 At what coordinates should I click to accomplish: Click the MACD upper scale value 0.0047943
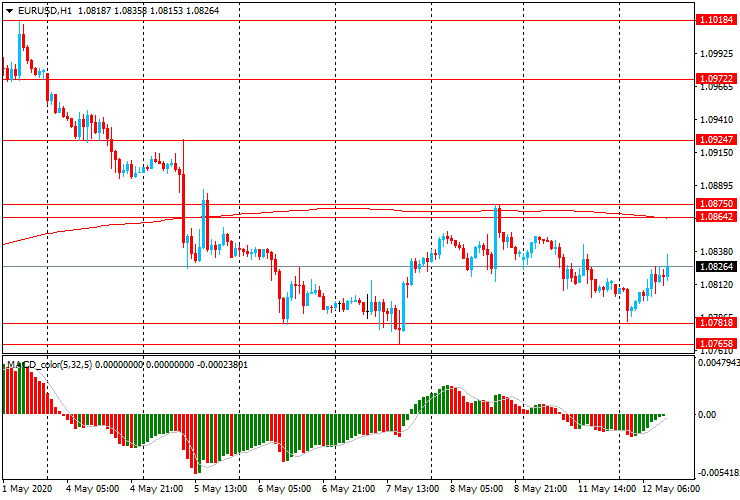[718, 363]
